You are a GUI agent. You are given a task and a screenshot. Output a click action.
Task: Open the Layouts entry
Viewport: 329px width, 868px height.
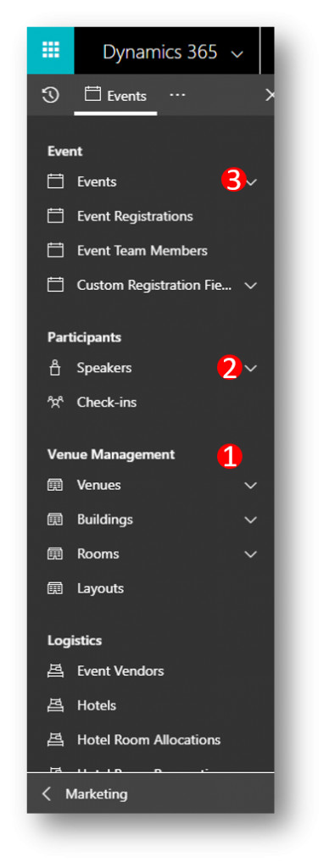(100, 588)
